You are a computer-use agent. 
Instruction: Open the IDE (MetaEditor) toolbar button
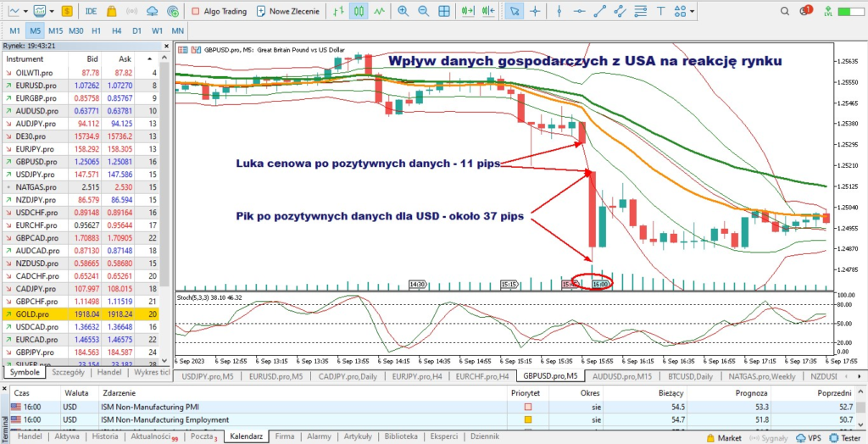tap(91, 11)
